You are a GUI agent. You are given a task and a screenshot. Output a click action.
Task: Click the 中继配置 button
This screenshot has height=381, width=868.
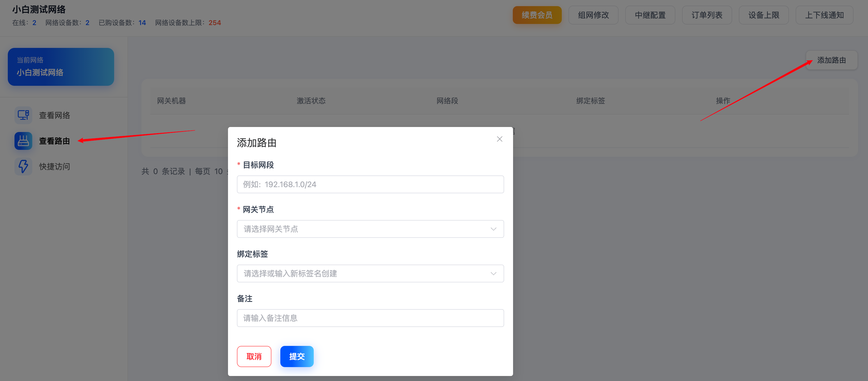click(x=650, y=15)
